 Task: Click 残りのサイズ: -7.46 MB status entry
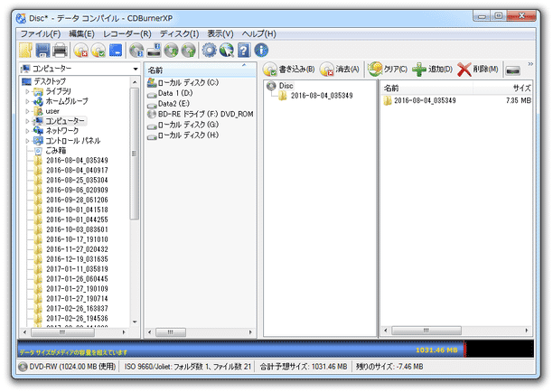[x=389, y=367]
